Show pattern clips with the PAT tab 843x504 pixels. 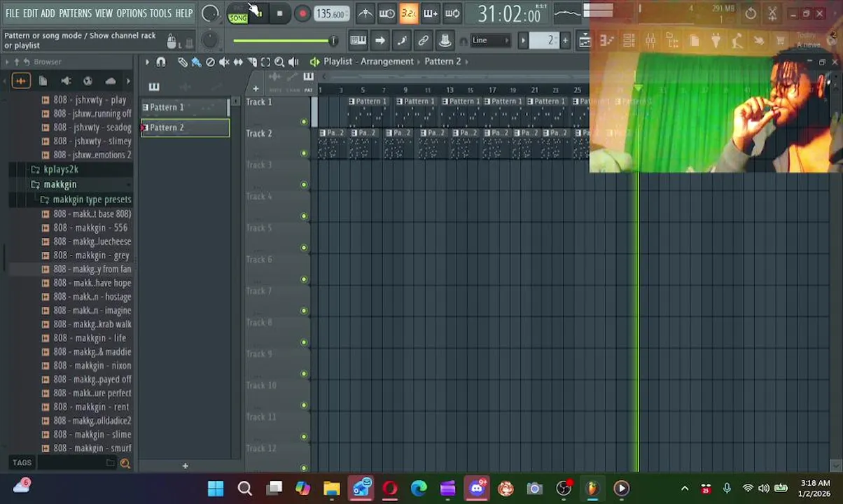click(308, 90)
